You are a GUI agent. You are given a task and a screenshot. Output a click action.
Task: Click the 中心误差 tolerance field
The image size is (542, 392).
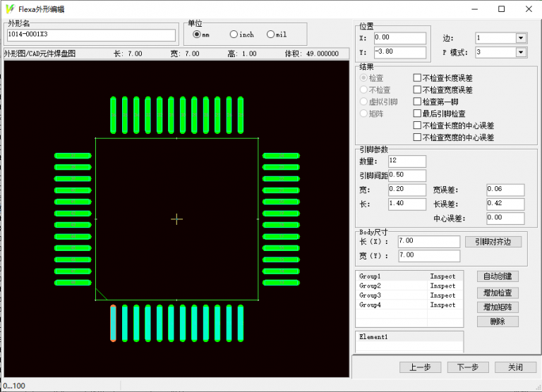[x=505, y=219]
